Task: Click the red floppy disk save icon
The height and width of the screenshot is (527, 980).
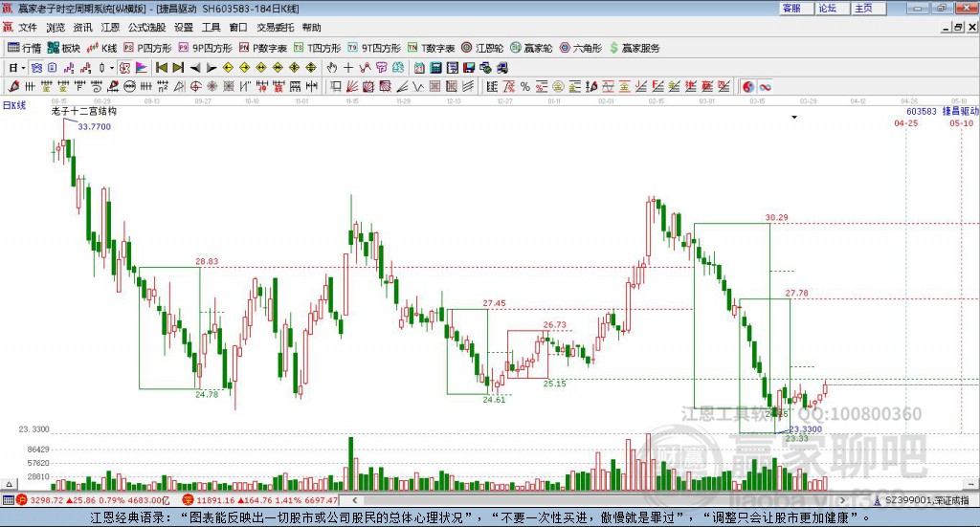Action: pyautogui.click(x=469, y=68)
